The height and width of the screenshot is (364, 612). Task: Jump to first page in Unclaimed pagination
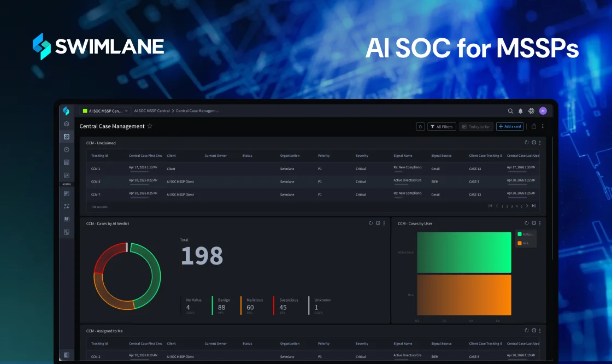(490, 206)
